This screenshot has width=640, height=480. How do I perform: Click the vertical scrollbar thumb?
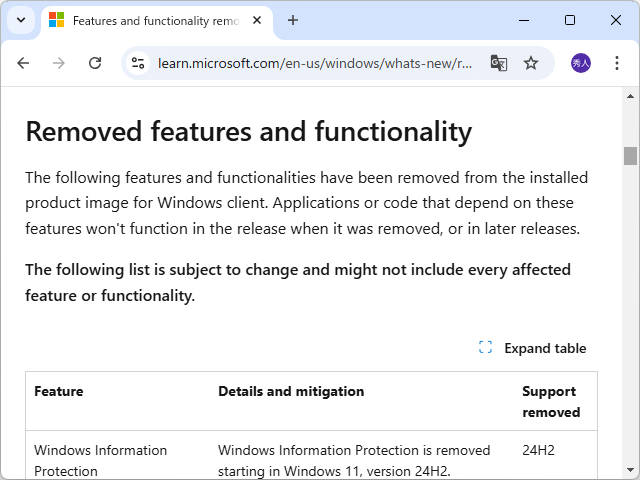[630, 156]
